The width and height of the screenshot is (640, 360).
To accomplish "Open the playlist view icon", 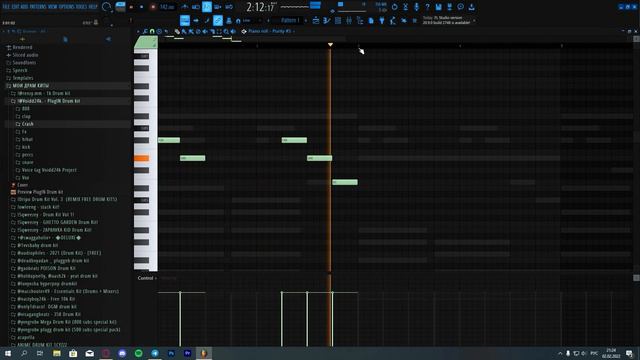I will pos(316,20).
